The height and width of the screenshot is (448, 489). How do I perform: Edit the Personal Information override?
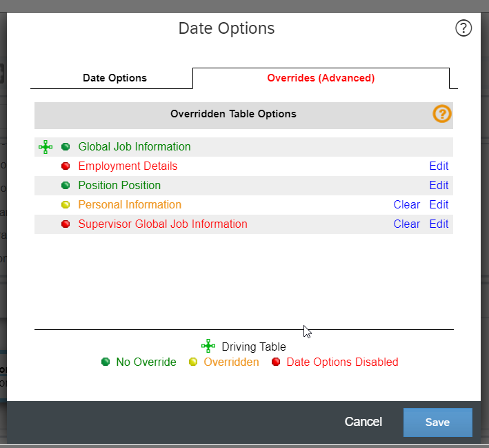coord(439,205)
